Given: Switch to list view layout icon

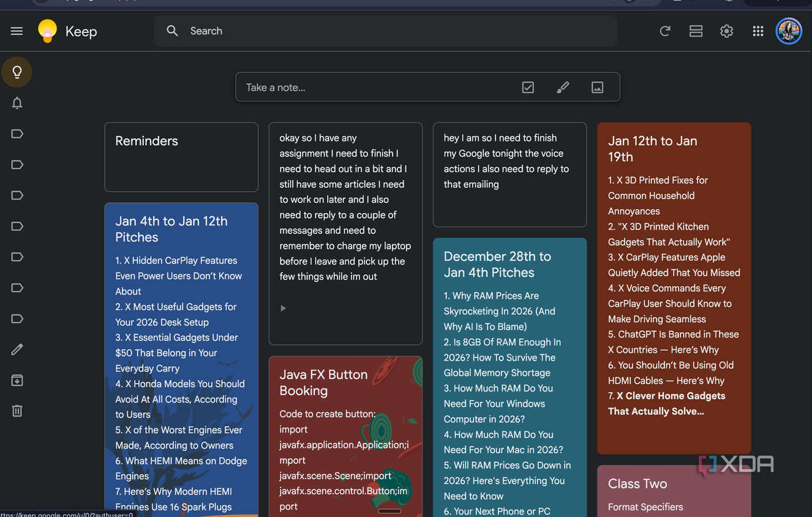Looking at the screenshot, I should click(x=696, y=31).
